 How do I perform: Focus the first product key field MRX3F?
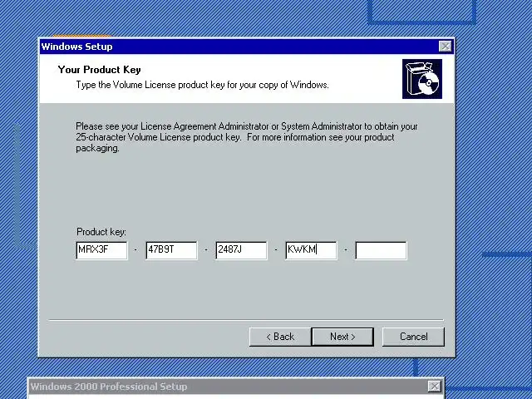tap(101, 250)
